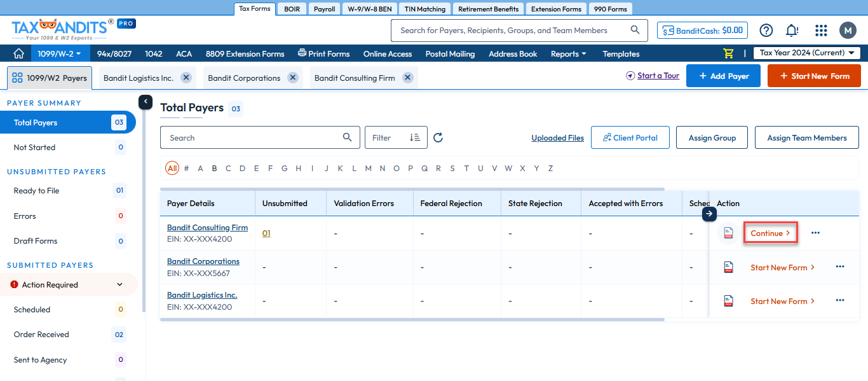868x381 pixels.
Task: Collapse the sidebar with the left arrow button
Action: coord(146,101)
